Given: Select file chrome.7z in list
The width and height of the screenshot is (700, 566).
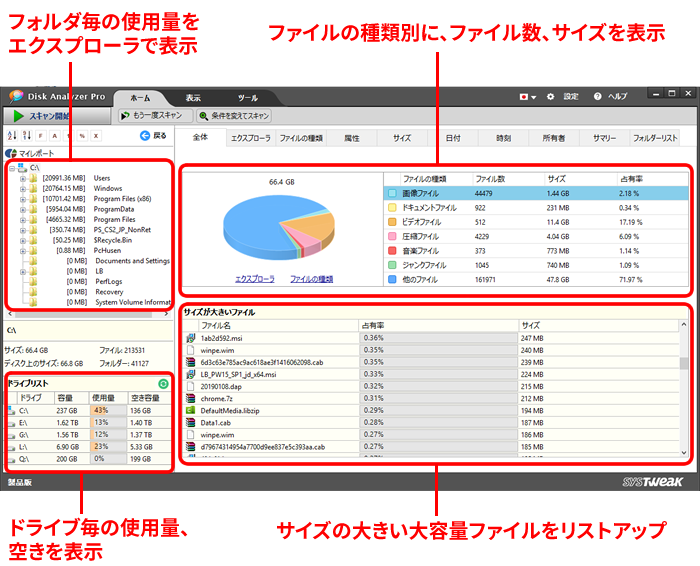Looking at the screenshot, I should (431, 399).
